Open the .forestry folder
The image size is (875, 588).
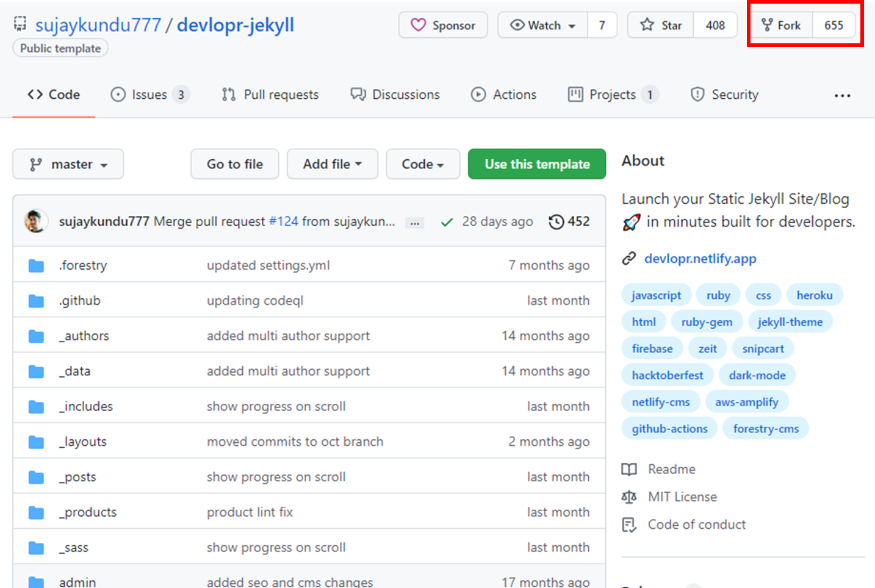click(x=83, y=265)
